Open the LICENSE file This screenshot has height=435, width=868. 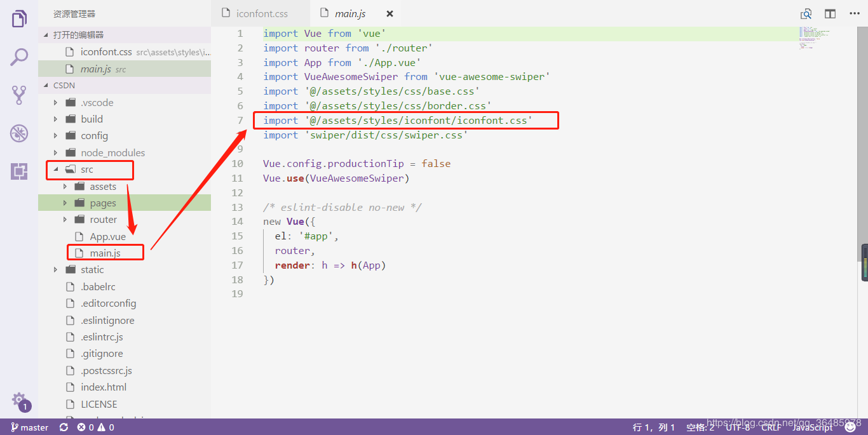point(125,404)
